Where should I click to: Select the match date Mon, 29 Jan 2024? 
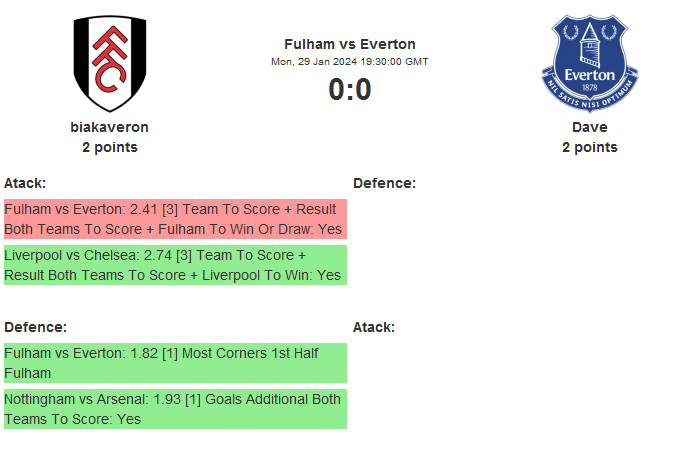pyautogui.click(x=313, y=61)
